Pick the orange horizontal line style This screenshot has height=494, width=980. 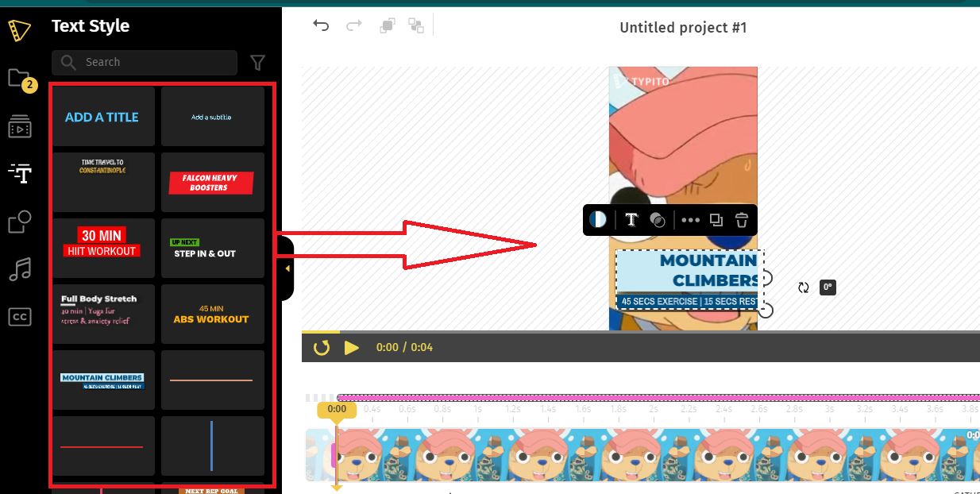[212, 380]
